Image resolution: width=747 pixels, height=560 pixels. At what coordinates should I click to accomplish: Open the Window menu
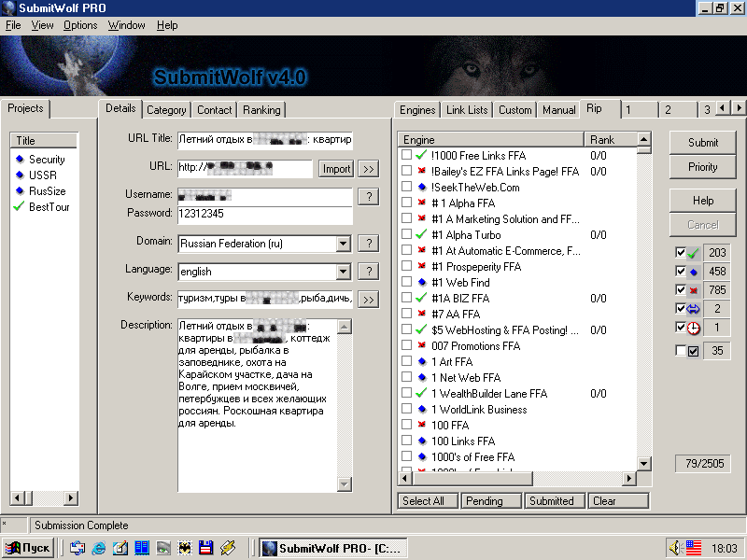click(126, 25)
